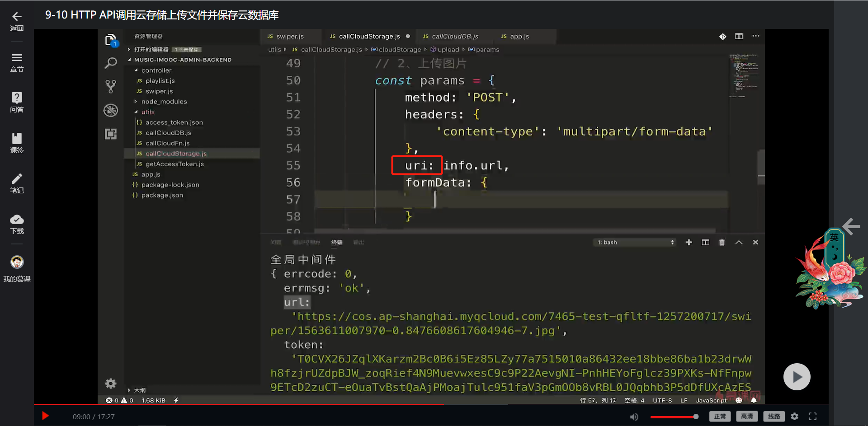Open the source control changes editor icon
The width and height of the screenshot is (868, 426).
click(x=722, y=37)
